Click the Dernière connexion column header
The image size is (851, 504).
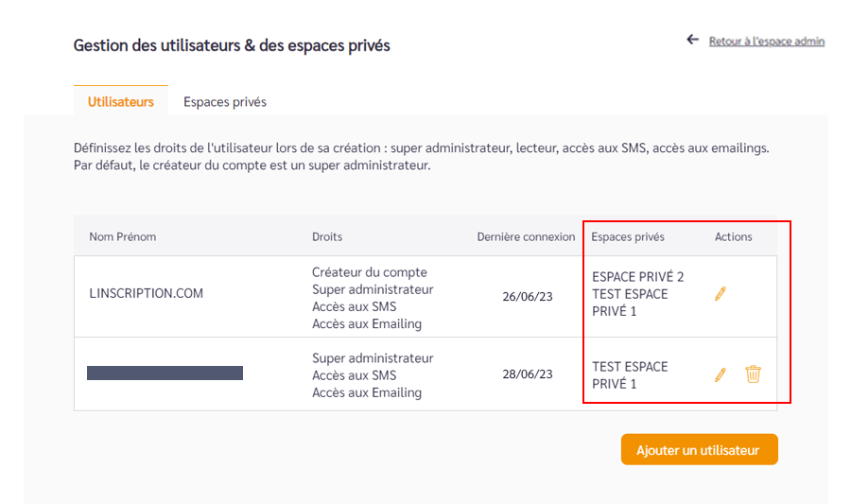526,236
